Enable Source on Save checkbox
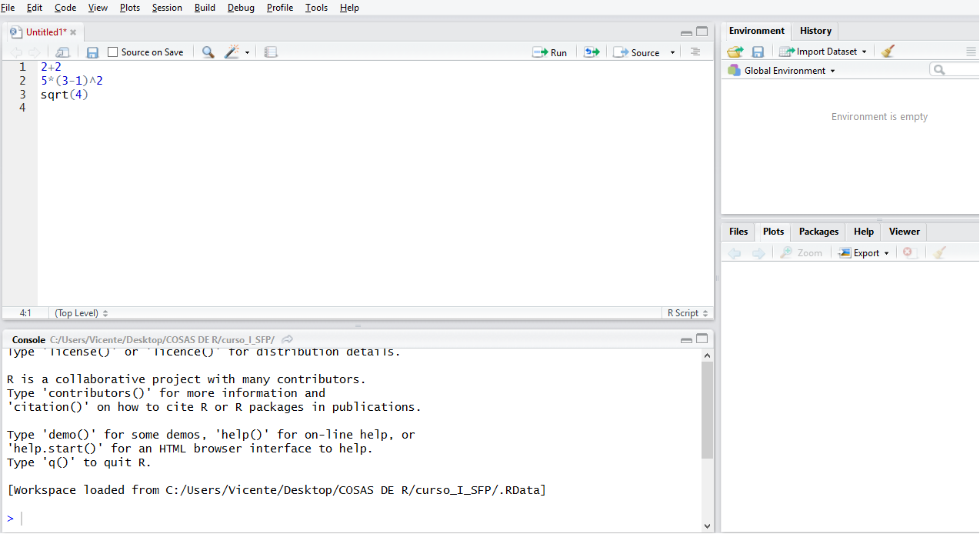The height and width of the screenshot is (534, 980). (113, 52)
